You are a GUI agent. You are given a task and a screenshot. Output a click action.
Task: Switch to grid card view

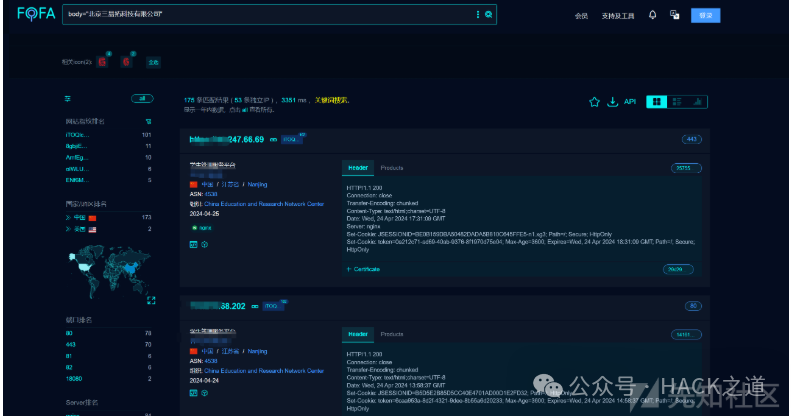click(x=656, y=102)
